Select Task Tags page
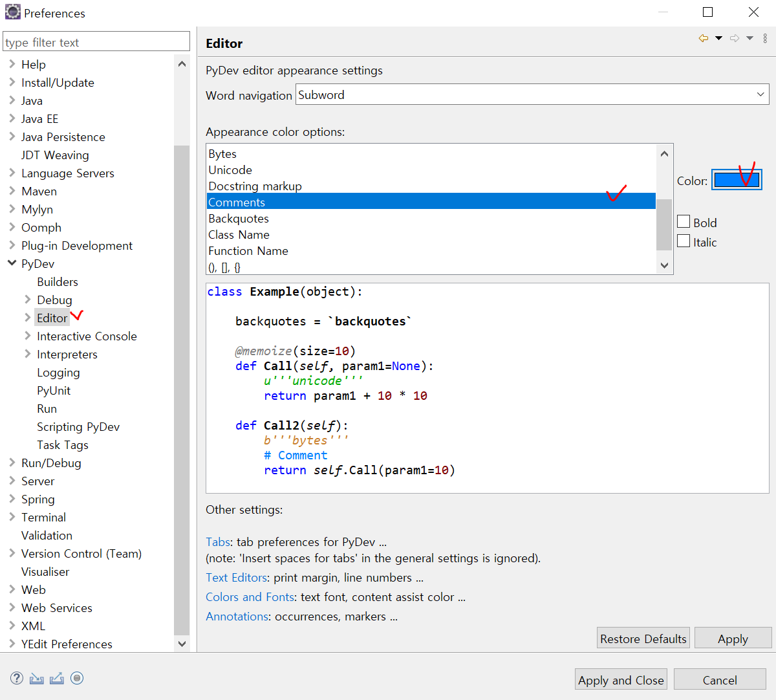The image size is (776, 700). point(63,444)
